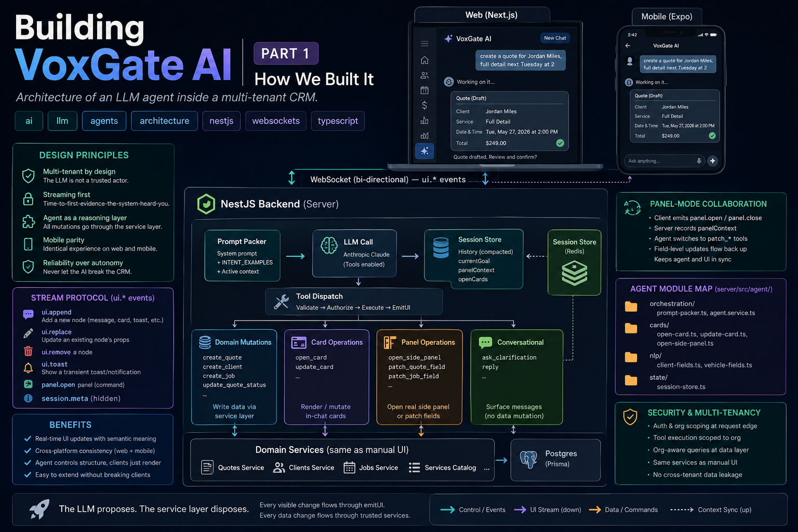Image resolution: width=798 pixels, height=532 pixels.
Task: Tap the back arrow in mobile app
Action: click(x=628, y=46)
